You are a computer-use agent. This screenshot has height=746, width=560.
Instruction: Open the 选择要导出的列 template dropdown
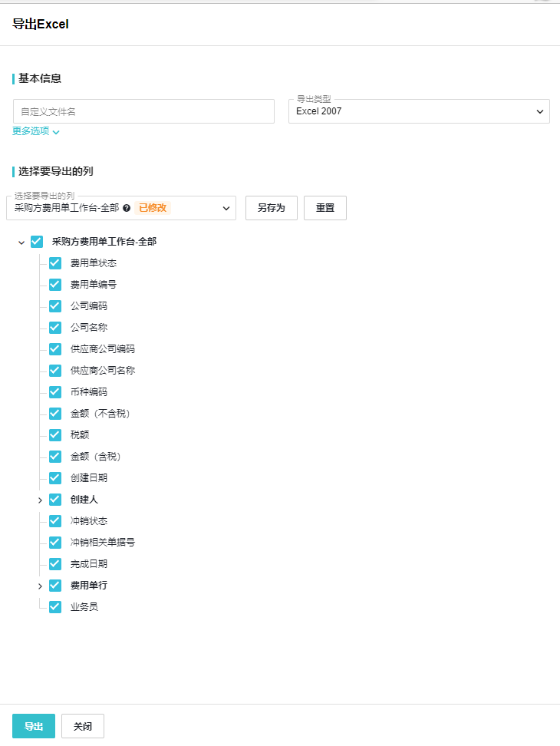121,208
